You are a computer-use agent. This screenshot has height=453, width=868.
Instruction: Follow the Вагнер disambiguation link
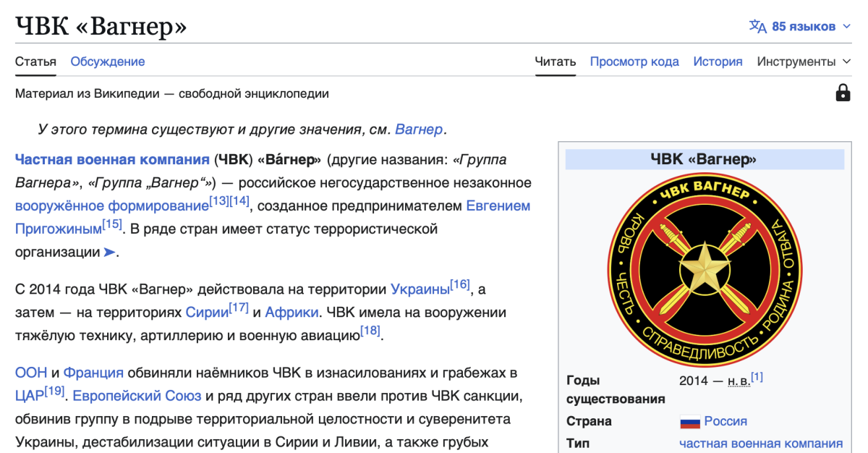point(419,130)
